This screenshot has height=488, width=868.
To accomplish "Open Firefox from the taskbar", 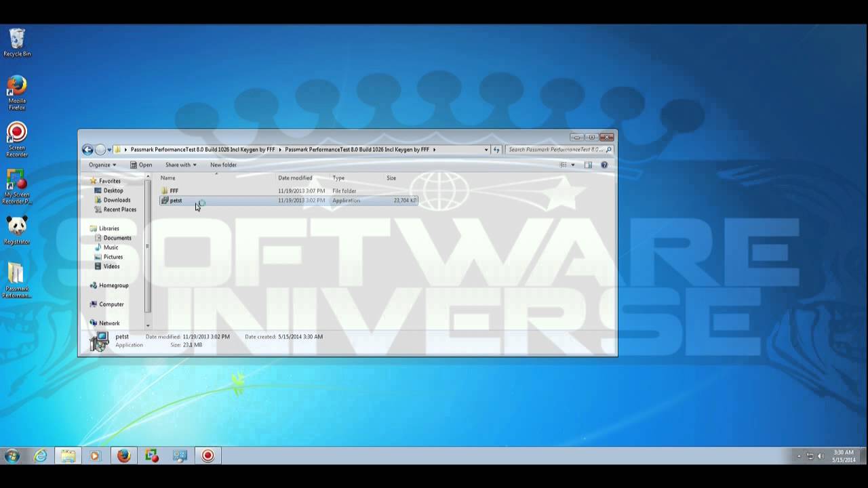I will pyautogui.click(x=123, y=456).
